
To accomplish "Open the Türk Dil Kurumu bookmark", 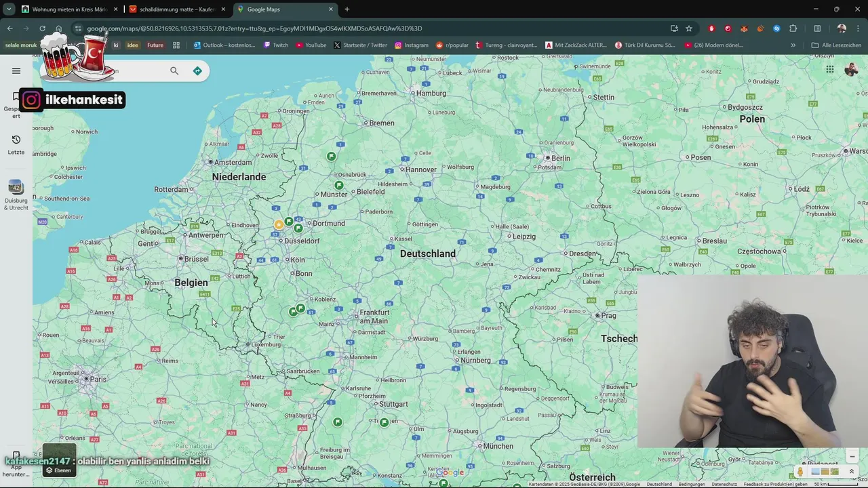I will 644,45.
